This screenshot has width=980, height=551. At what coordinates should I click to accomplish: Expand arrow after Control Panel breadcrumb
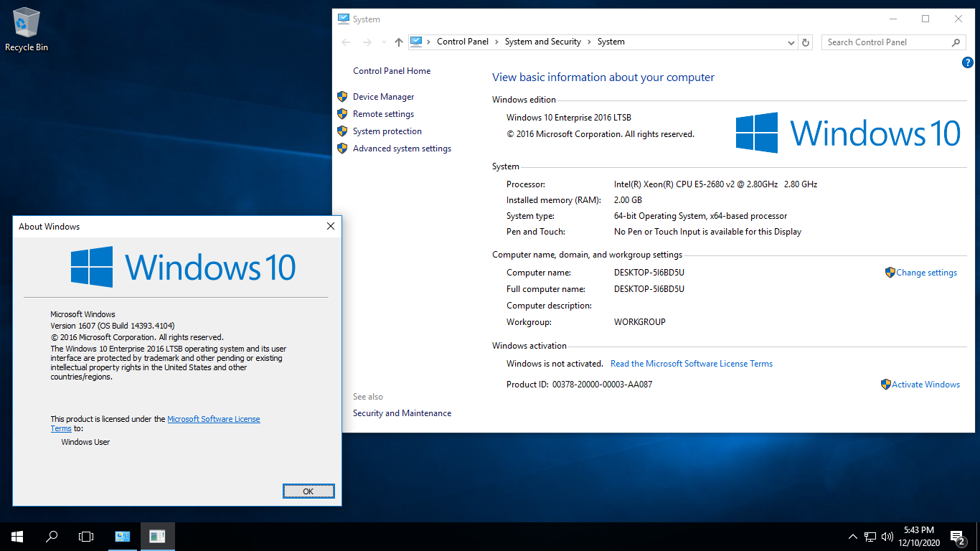click(497, 42)
